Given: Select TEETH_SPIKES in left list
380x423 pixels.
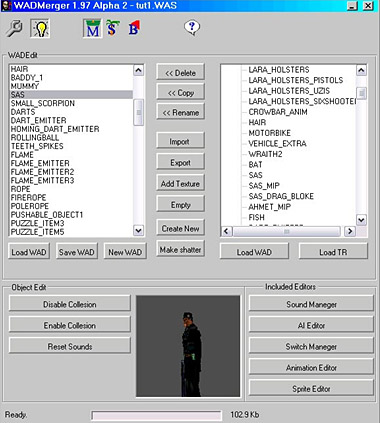Looking at the screenshot, I should tap(37, 146).
